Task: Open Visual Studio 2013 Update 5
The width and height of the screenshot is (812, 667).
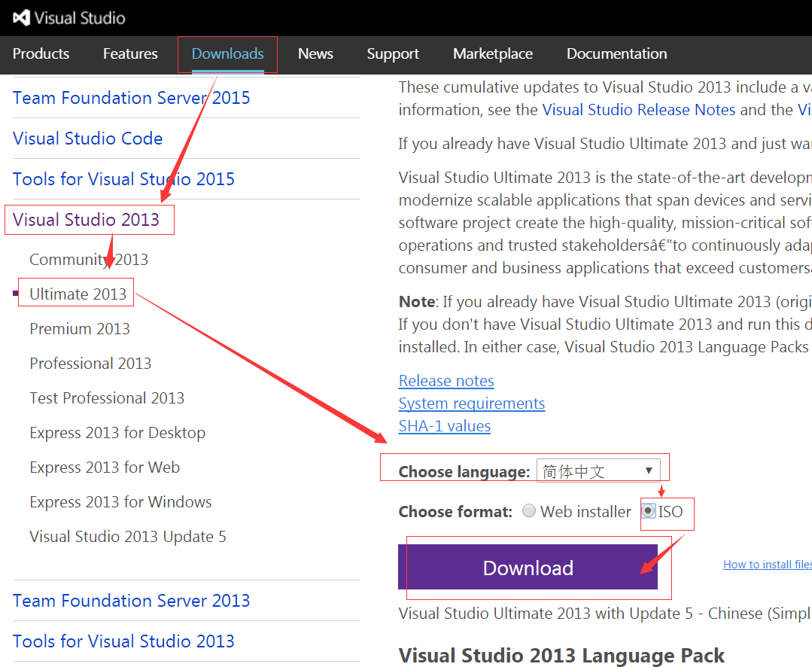Action: (x=127, y=536)
